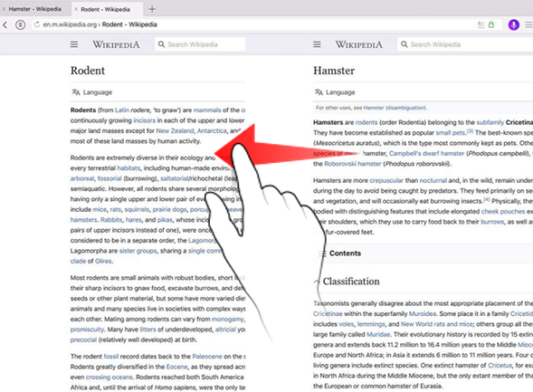
Task: Open the Latin link in Rodent article
Action: click(121, 110)
